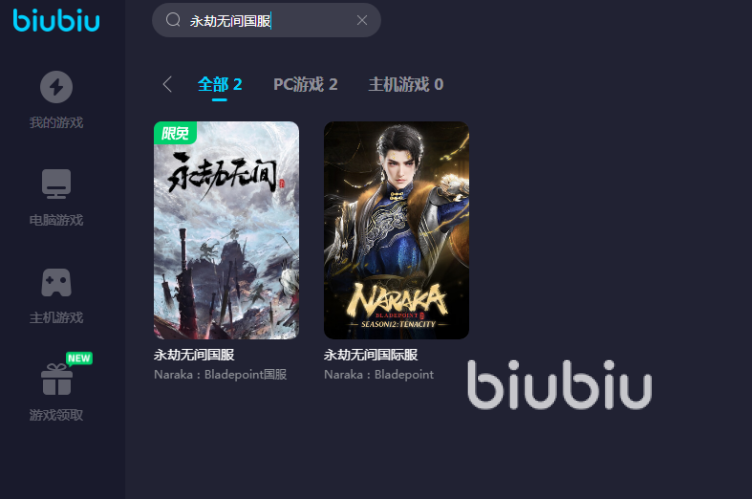Open console games controller icon
This screenshot has height=499, width=752.
(x=56, y=282)
